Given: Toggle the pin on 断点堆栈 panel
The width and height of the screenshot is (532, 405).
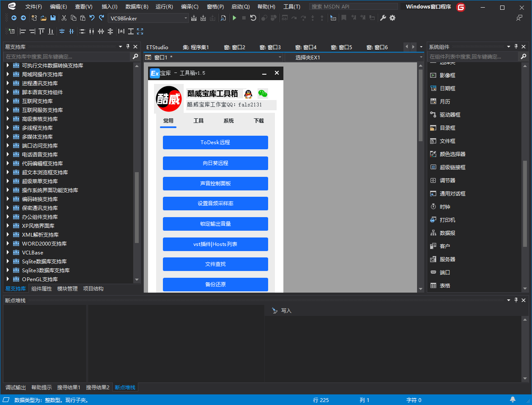Looking at the screenshot, I should (x=516, y=300).
